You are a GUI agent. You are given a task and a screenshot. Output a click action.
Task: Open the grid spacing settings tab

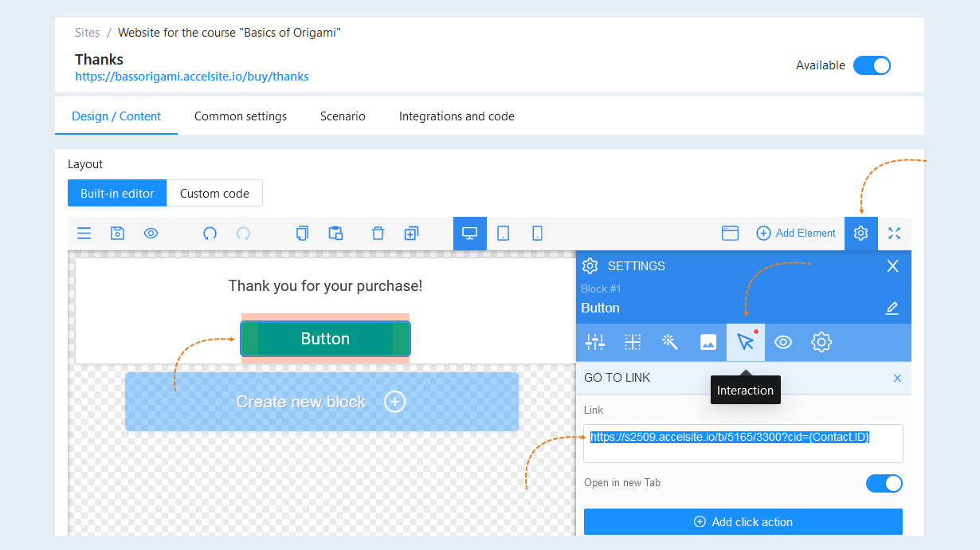pos(633,343)
